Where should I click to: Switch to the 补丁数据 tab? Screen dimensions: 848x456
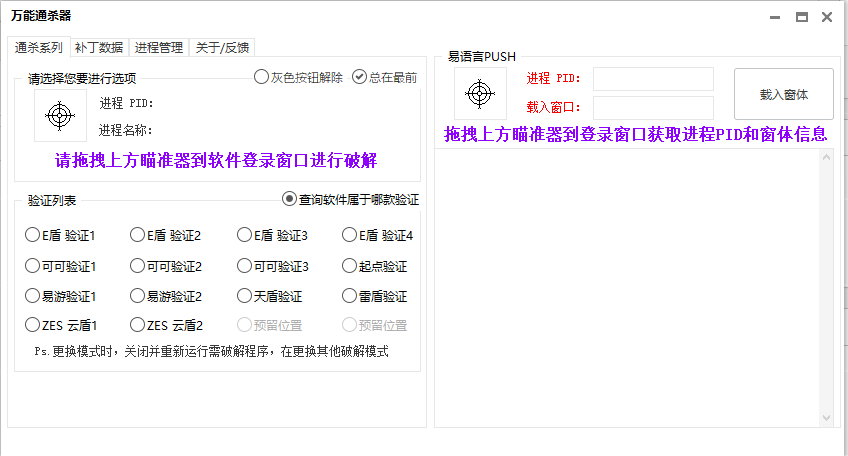[99, 47]
